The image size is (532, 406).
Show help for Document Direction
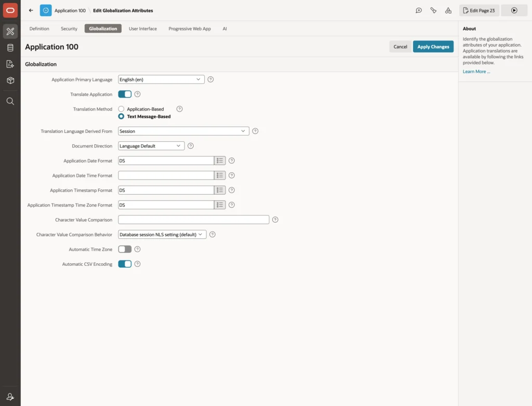[x=191, y=146]
